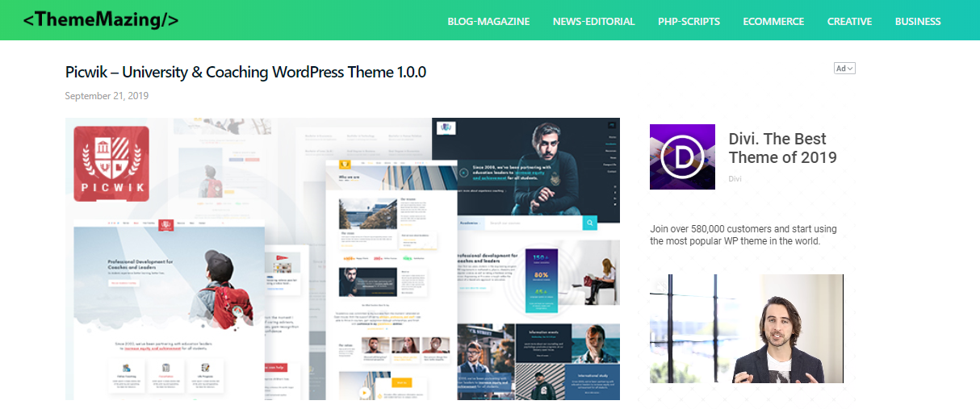Screen dimensions: 980x409
Task: Expand the Ad options dropdown badge
Action: point(844,69)
